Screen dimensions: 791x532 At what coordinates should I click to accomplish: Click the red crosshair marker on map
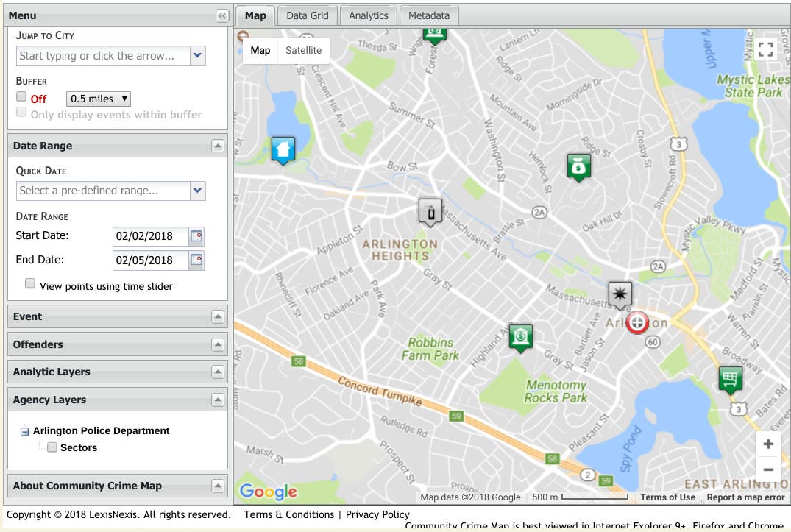(x=637, y=322)
